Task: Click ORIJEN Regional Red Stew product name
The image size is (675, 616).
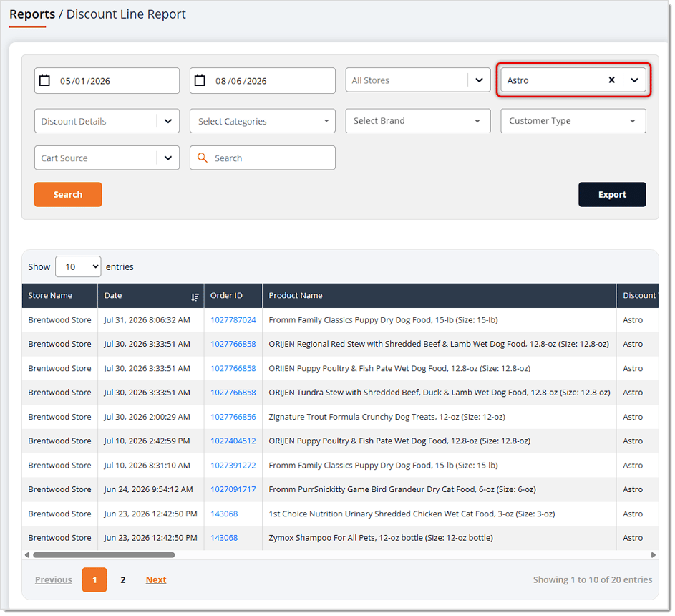Action: [439, 345]
